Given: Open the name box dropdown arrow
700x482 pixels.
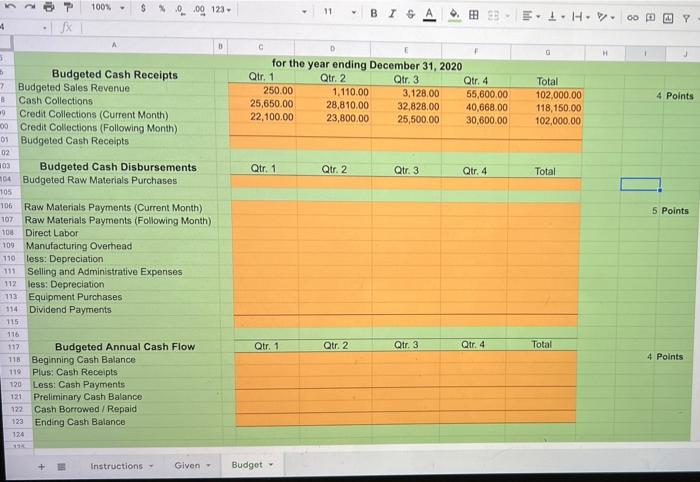Looking at the screenshot, I should (45, 28).
